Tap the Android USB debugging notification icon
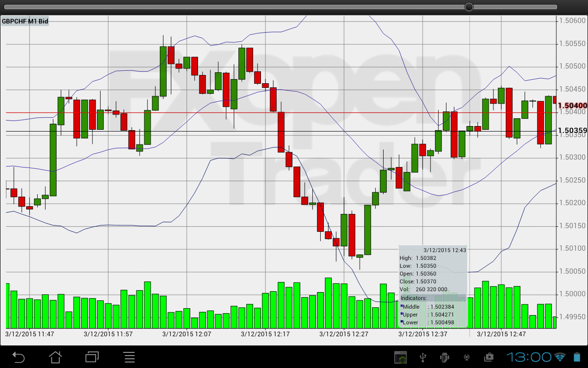The image size is (588, 368). click(445, 357)
